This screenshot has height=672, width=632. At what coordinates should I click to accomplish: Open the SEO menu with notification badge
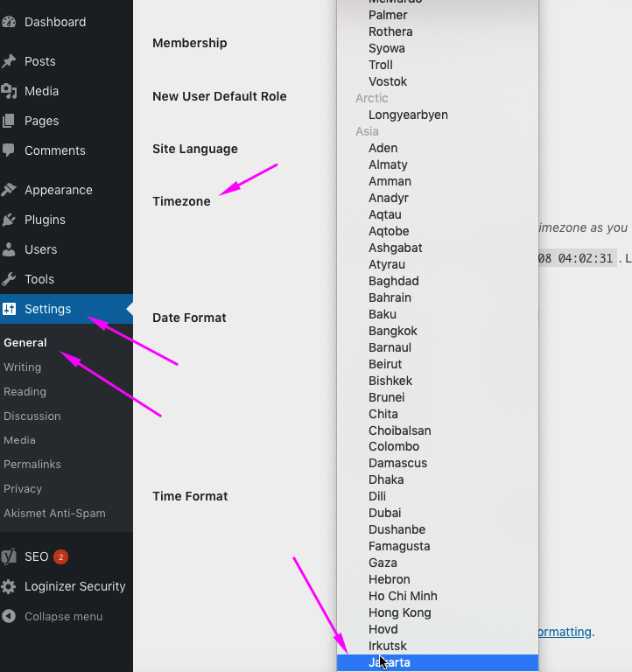coord(37,556)
